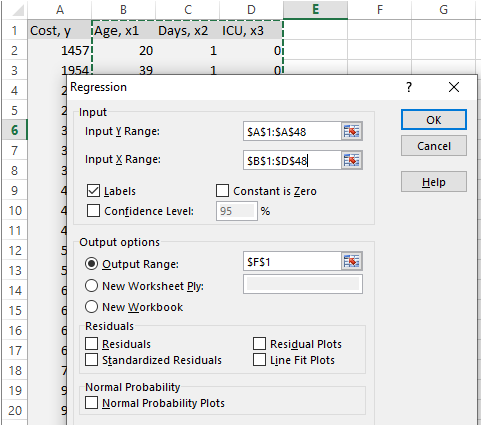This screenshot has width=482, height=426.
Task: Click into the Input X Range field
Action: (x=292, y=161)
